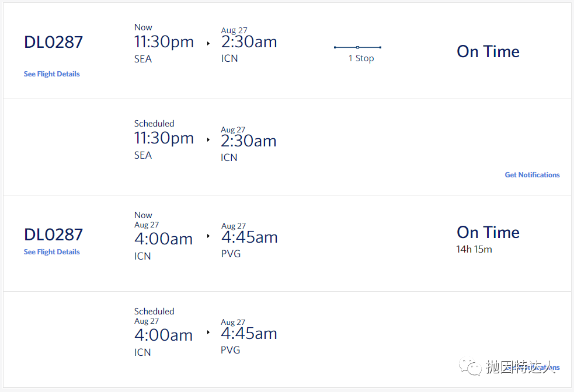Click arrow icon in Scheduled ICN to PVG row
The width and height of the screenshot is (574, 392).
pyautogui.click(x=208, y=332)
